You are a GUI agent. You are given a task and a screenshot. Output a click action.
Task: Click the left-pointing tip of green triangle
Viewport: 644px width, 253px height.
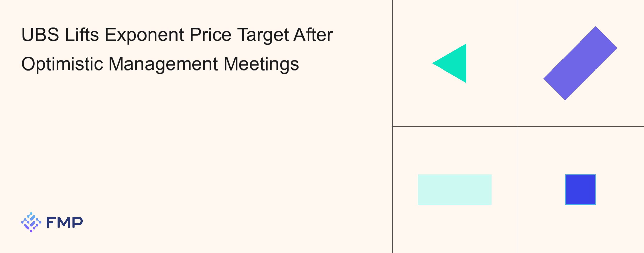(433, 63)
